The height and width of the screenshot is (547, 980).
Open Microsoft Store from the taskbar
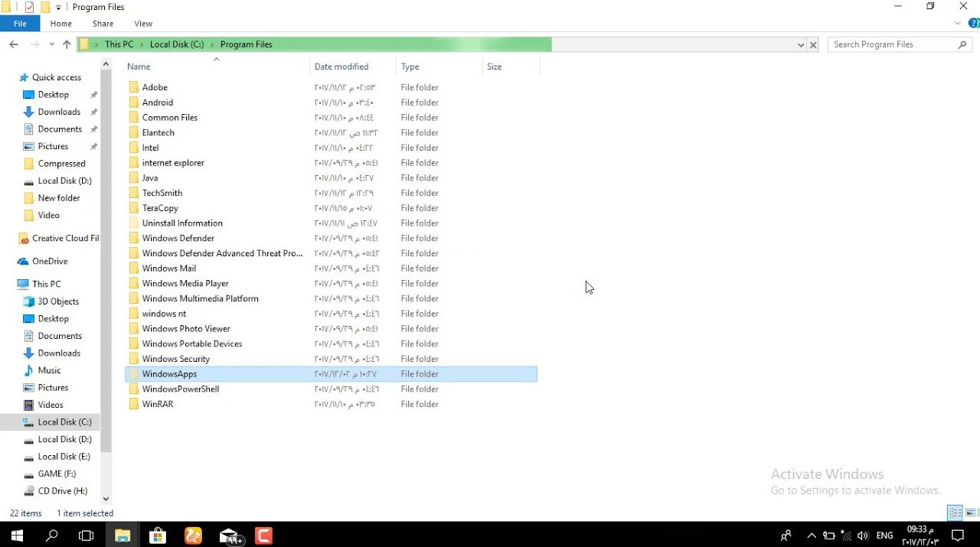[158, 536]
